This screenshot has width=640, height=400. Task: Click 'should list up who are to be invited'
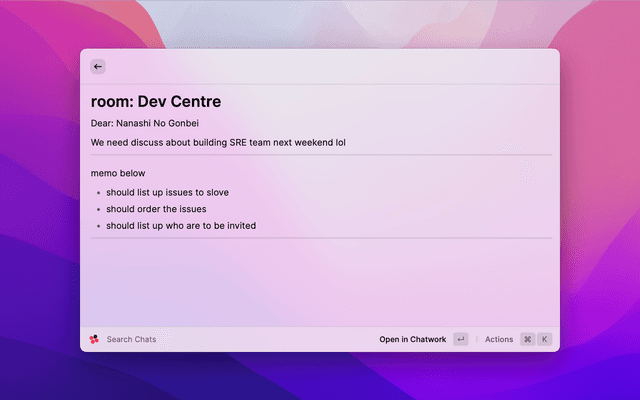(181, 226)
